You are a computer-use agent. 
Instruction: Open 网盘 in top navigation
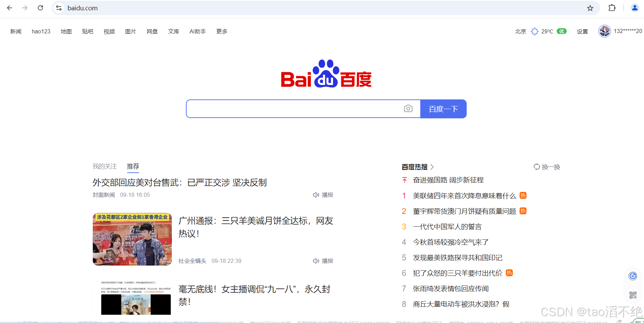point(152,31)
